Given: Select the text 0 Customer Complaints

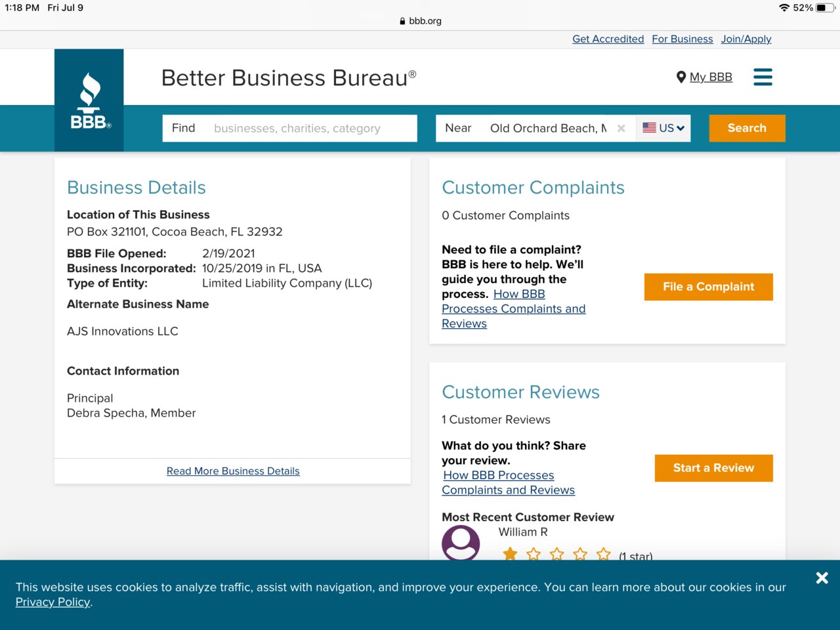Looking at the screenshot, I should [x=505, y=215].
